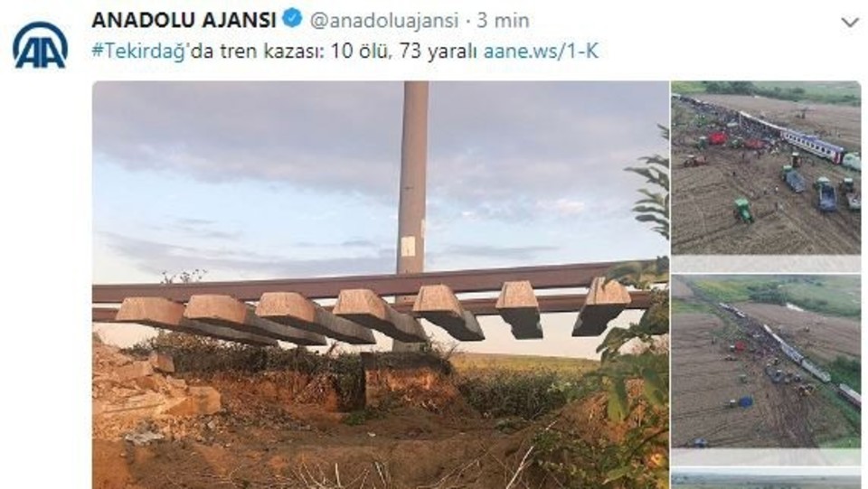Open the "3 min" tweet timestamp
The width and height of the screenshot is (868, 489).
[x=503, y=21]
